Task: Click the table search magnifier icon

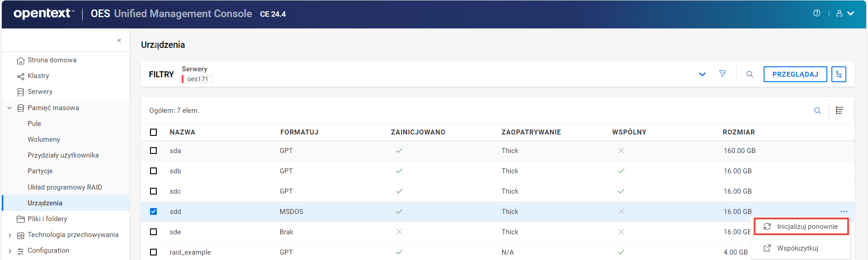Action: tap(817, 111)
